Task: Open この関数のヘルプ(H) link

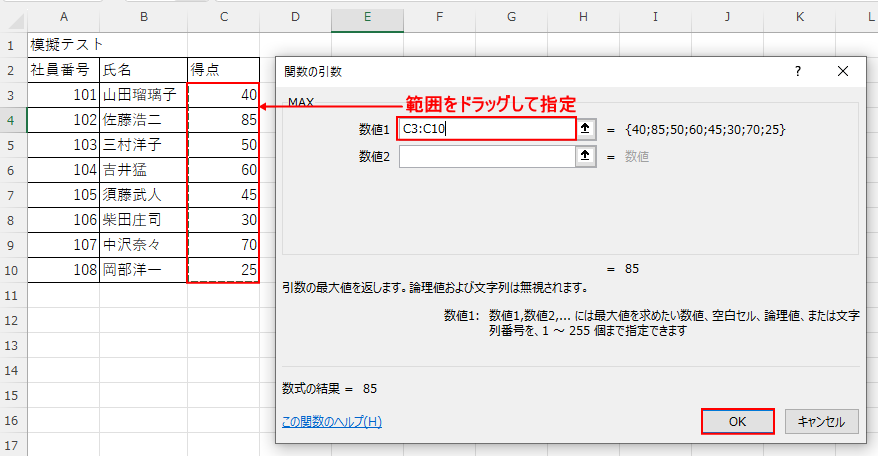Action: click(x=331, y=421)
